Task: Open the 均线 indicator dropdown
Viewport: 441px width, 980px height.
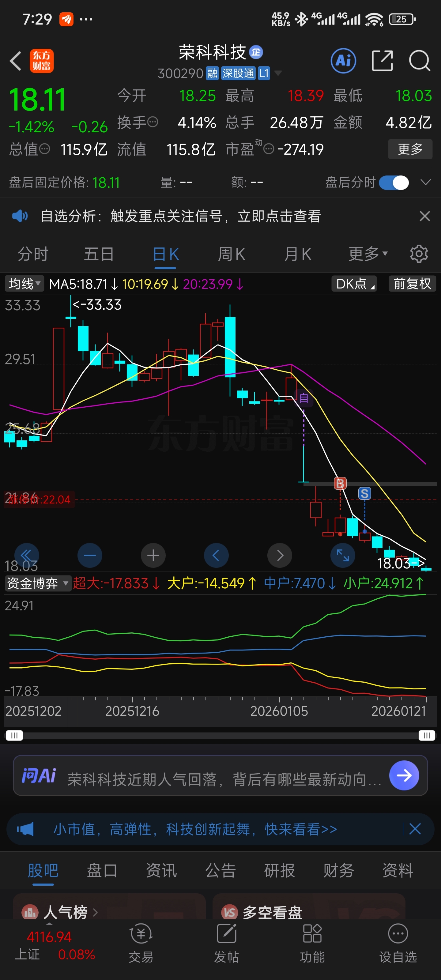Action: (24, 283)
